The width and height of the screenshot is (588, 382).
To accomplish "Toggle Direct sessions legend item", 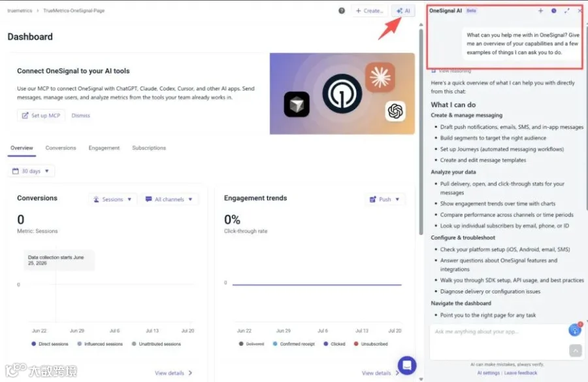I will pyautogui.click(x=50, y=343).
